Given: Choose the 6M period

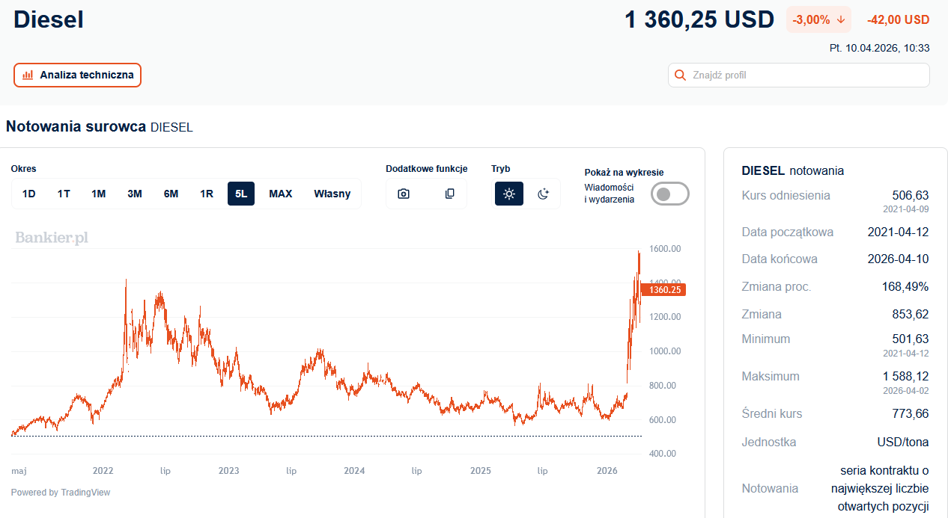Looking at the screenshot, I should pyautogui.click(x=170, y=193).
